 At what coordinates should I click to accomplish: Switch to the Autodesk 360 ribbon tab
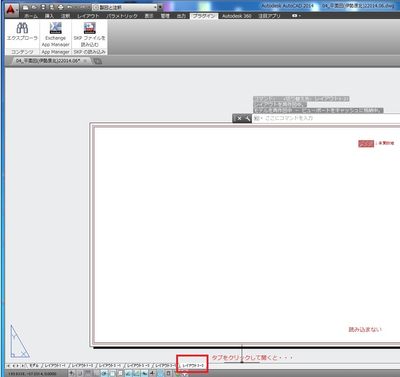pos(237,16)
